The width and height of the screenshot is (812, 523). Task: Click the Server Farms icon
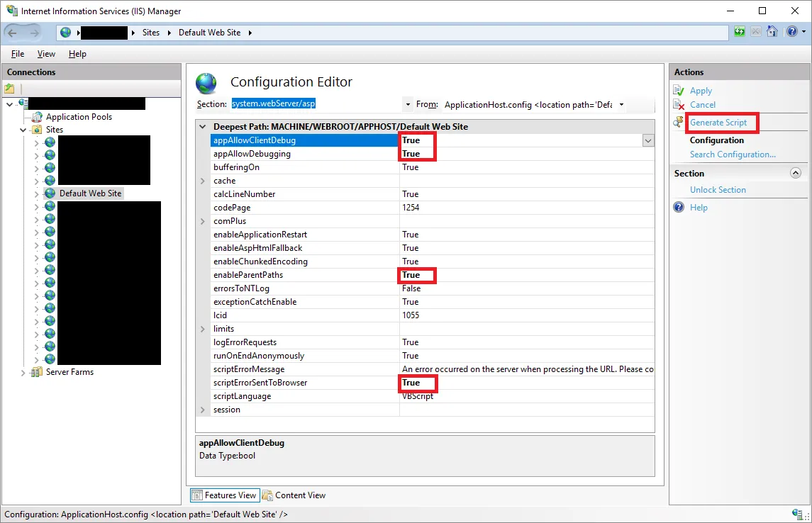(x=36, y=372)
